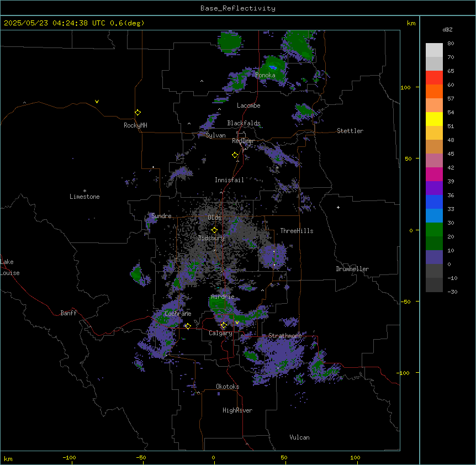Pick the magenta 39-42 dBZ legend swatch
Viewport: 476px width, 465px height.
[434, 174]
